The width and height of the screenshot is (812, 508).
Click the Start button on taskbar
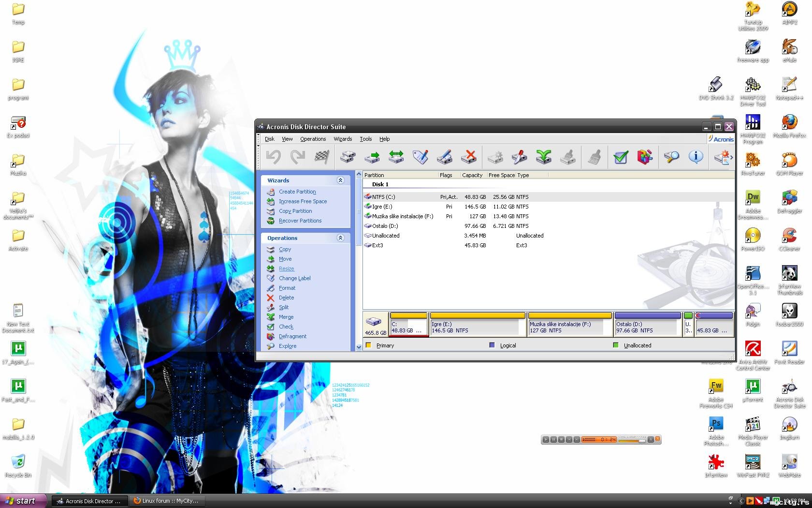pyautogui.click(x=23, y=501)
